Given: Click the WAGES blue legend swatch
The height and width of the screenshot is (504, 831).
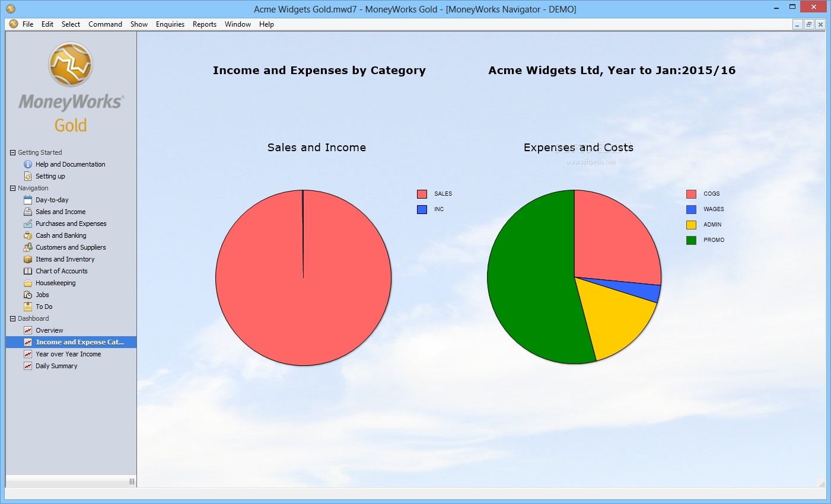Looking at the screenshot, I should (x=691, y=209).
